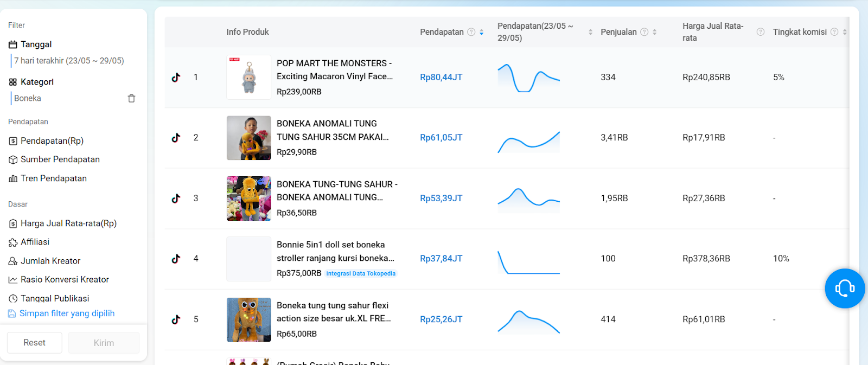The image size is (868, 365).
Task: Click sales count 1,95RB
Action: 614,198
